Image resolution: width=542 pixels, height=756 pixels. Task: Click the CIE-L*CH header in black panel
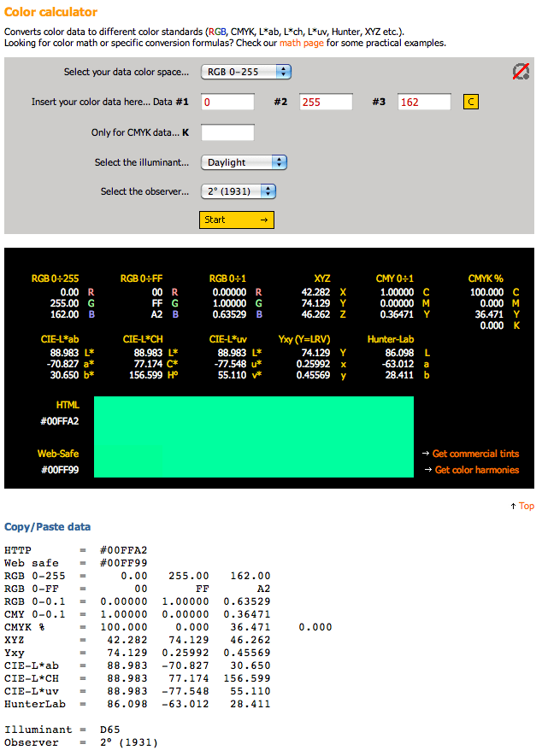143,339
